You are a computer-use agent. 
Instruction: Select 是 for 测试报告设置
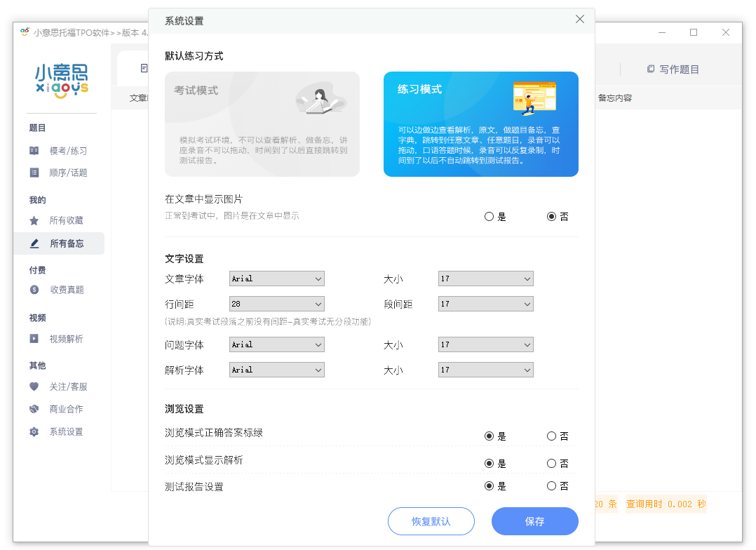489,486
